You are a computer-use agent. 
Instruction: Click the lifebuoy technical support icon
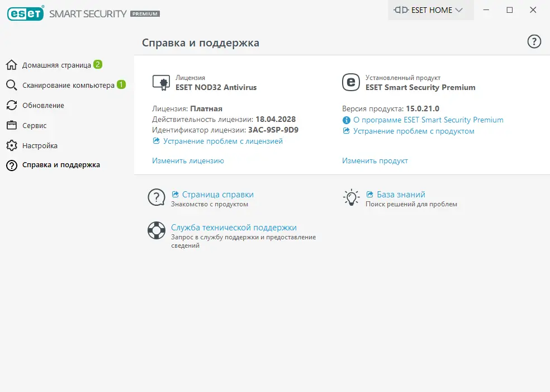[156, 230]
